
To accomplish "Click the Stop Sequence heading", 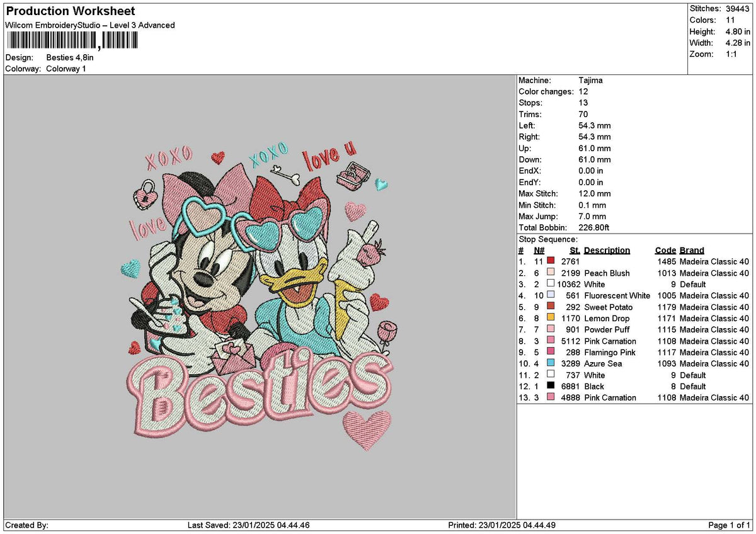I will (547, 239).
